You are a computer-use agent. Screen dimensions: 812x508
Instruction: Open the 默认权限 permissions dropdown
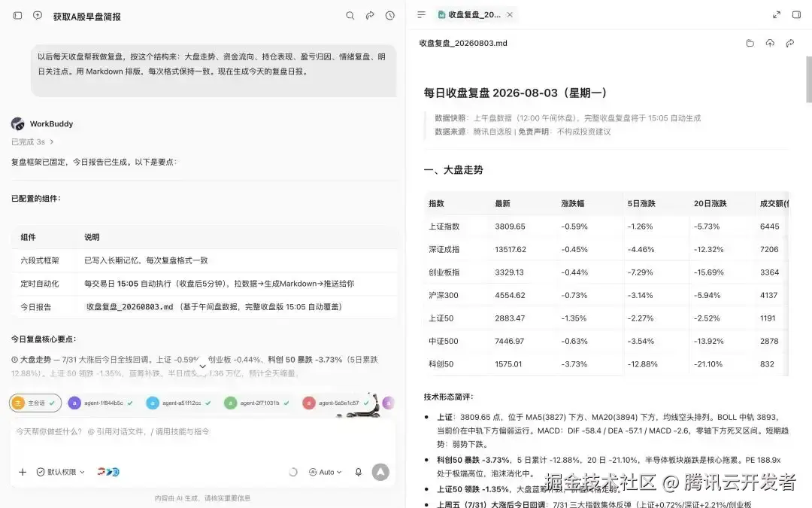click(x=61, y=472)
